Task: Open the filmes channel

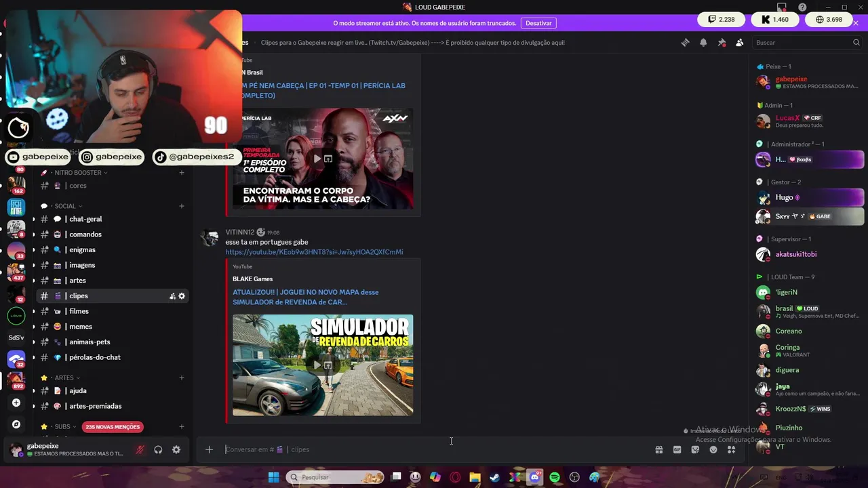Action: click(112, 311)
